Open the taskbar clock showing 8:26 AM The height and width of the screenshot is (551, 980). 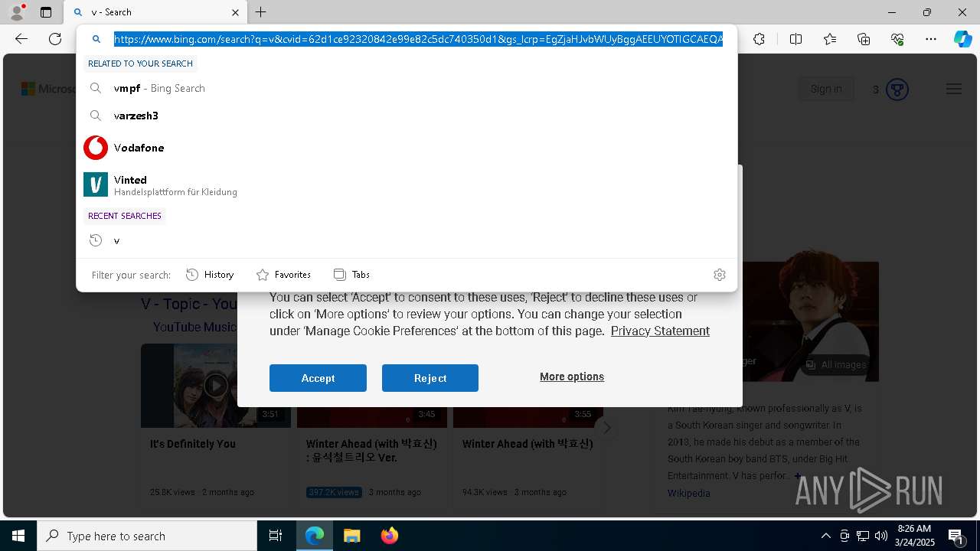tap(914, 536)
